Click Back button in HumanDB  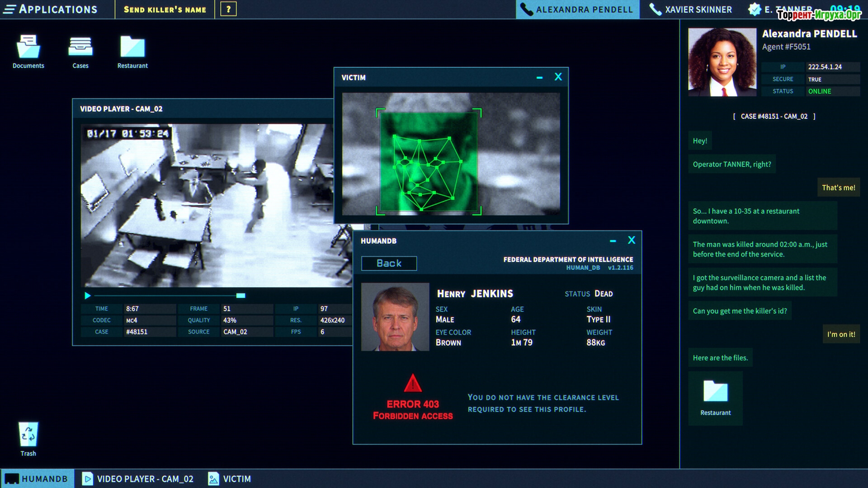(389, 263)
